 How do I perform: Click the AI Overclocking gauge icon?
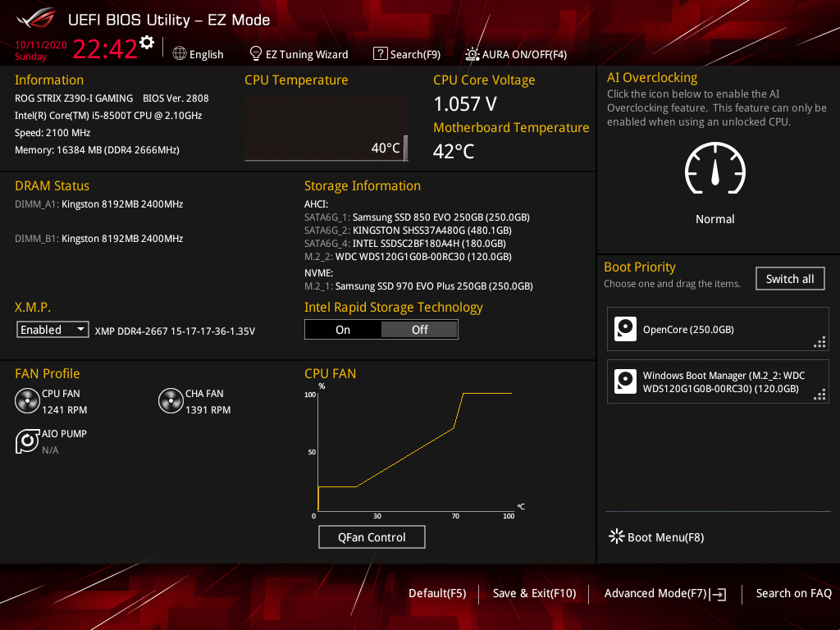click(715, 168)
